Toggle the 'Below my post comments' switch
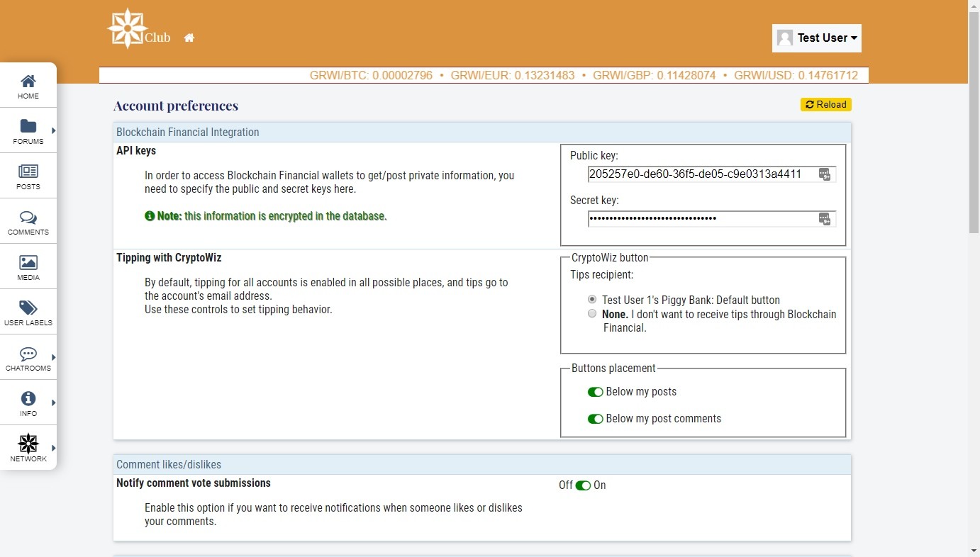This screenshot has width=980, height=557. (595, 419)
